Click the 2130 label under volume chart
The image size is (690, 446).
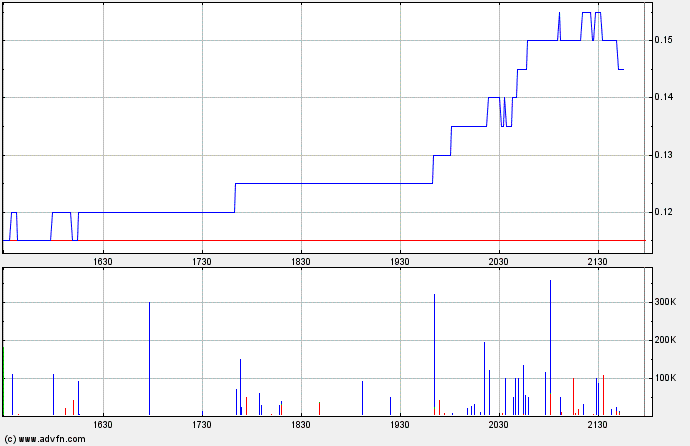coord(598,424)
